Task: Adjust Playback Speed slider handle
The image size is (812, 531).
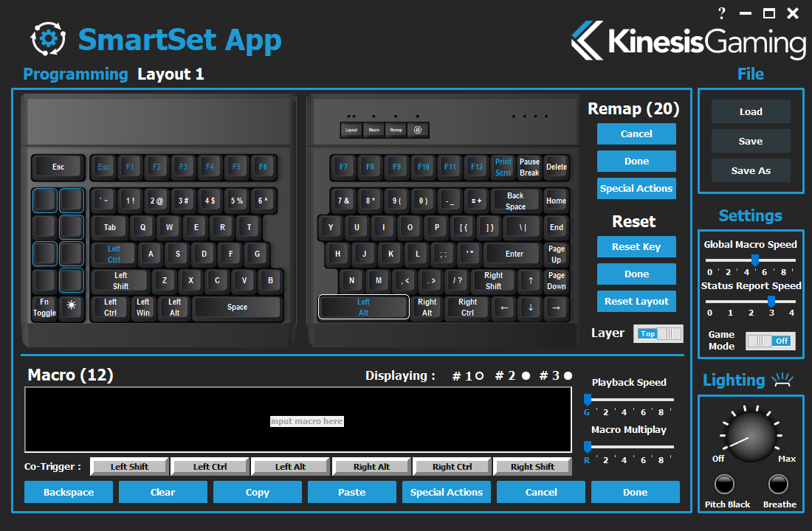Action: tap(588, 399)
